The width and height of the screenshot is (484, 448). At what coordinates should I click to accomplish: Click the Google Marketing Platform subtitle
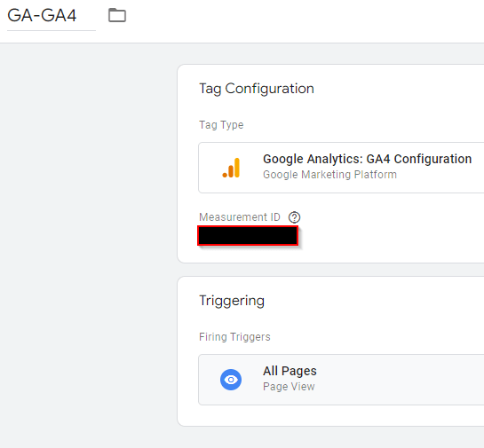click(x=329, y=175)
